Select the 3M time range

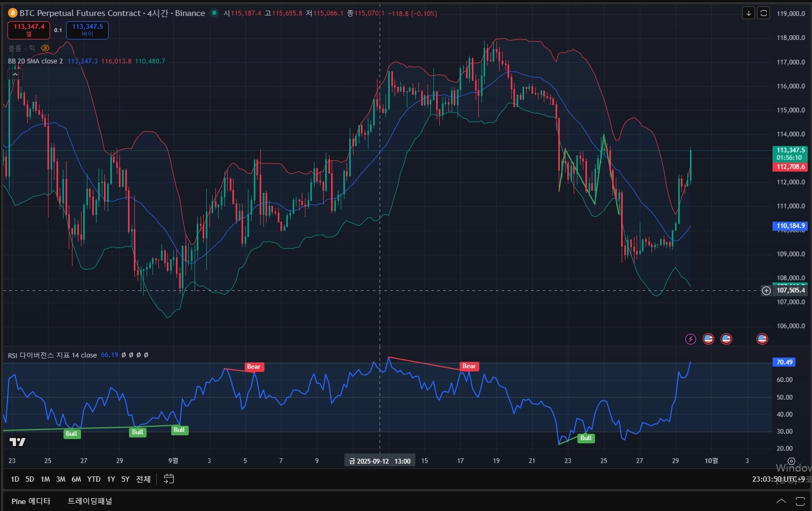tap(61, 479)
